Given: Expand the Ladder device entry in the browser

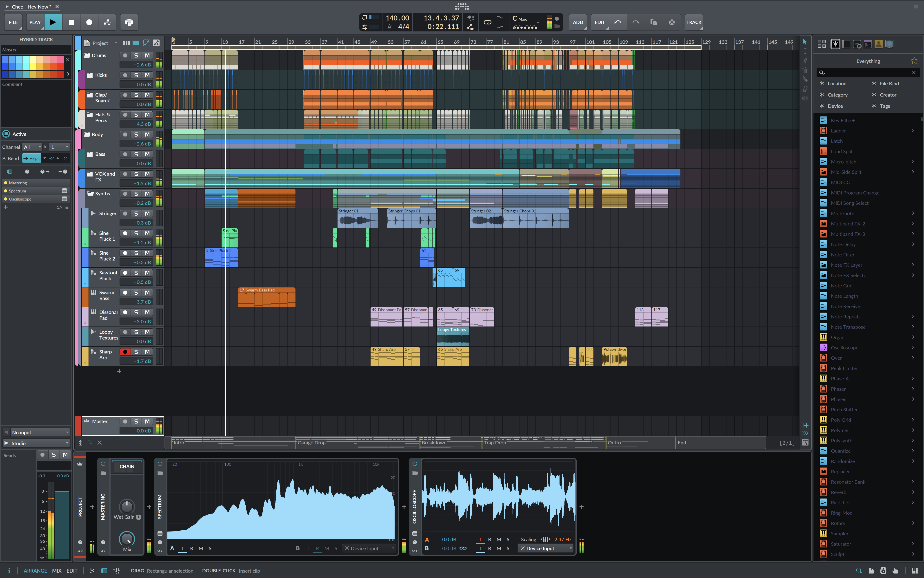Looking at the screenshot, I should (913, 131).
